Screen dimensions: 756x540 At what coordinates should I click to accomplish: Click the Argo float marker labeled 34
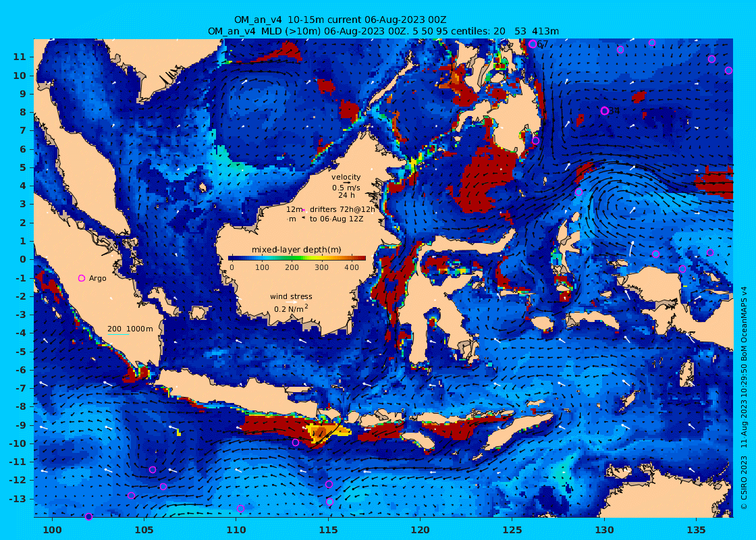click(605, 111)
